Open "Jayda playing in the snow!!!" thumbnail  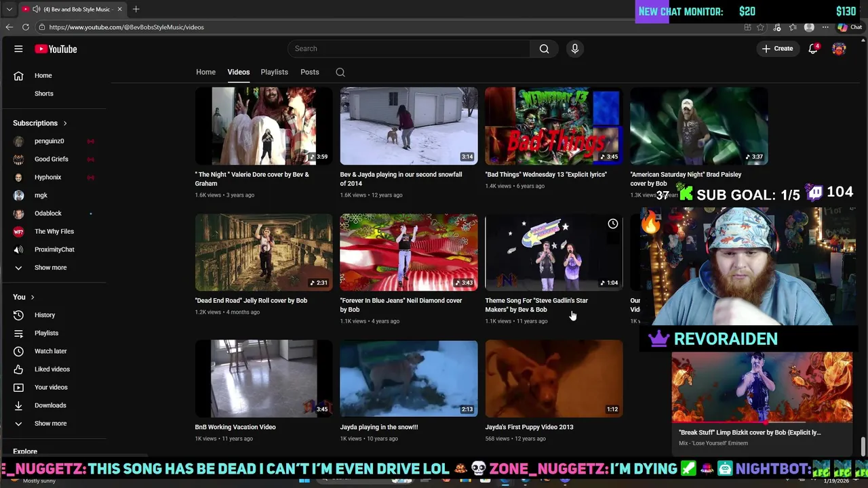(x=409, y=379)
